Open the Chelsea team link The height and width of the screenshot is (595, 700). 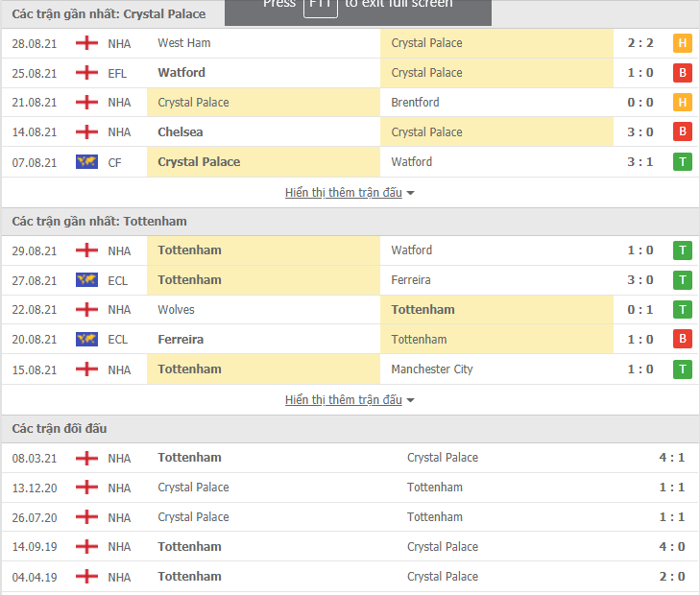[x=180, y=132]
